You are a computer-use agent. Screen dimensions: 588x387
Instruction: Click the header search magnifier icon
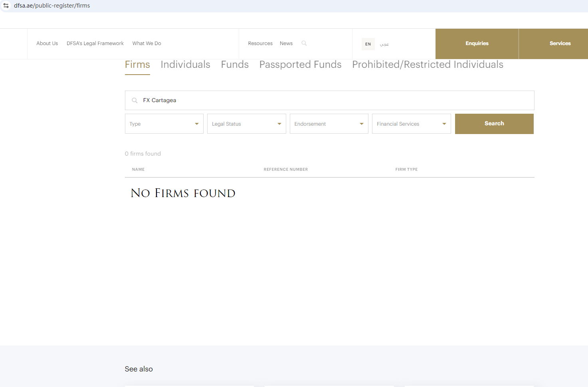pos(304,43)
